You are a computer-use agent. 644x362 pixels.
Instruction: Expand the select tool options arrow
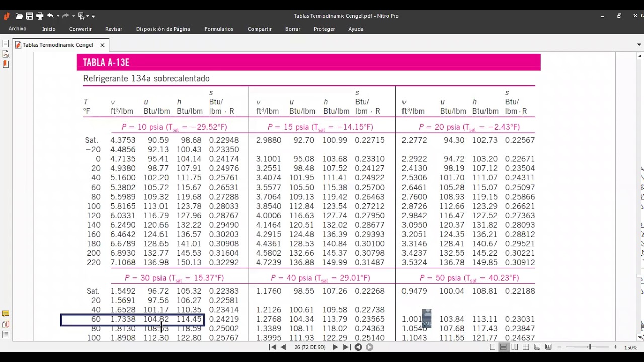click(87, 16)
